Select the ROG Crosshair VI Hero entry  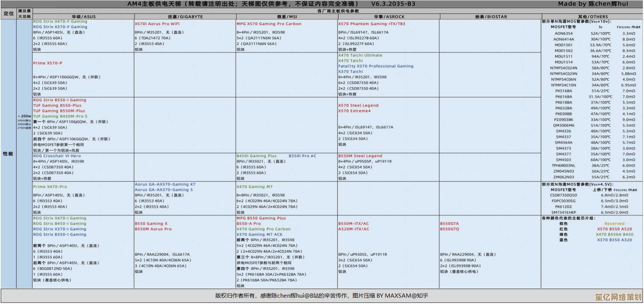coord(57,156)
